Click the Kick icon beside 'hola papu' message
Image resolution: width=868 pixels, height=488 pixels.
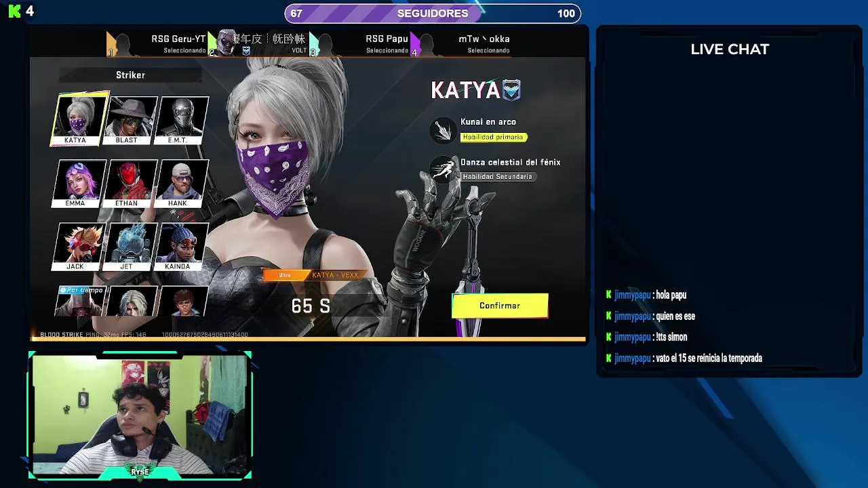(x=609, y=295)
